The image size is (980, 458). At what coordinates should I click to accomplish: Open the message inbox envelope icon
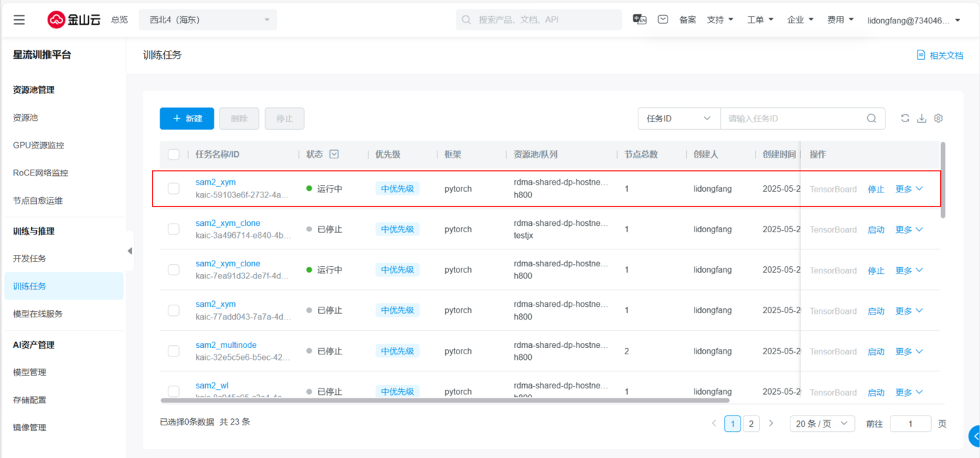[x=663, y=20]
